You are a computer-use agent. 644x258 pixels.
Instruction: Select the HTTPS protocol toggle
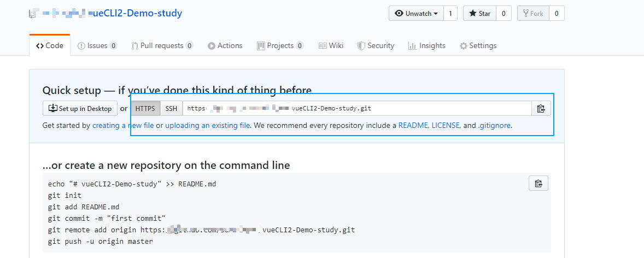[x=145, y=108]
